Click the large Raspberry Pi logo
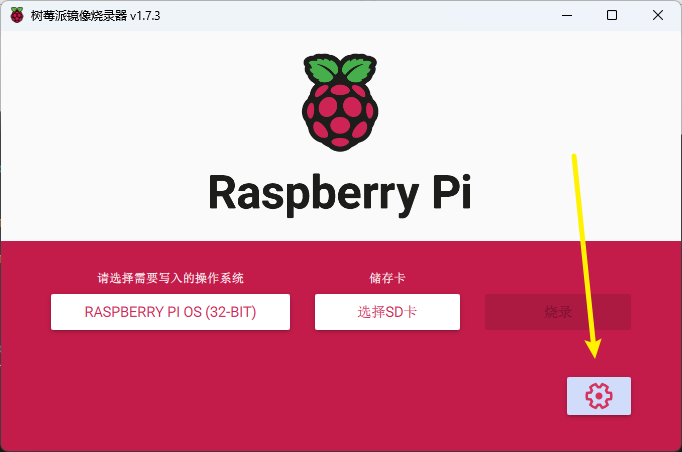 (x=340, y=102)
